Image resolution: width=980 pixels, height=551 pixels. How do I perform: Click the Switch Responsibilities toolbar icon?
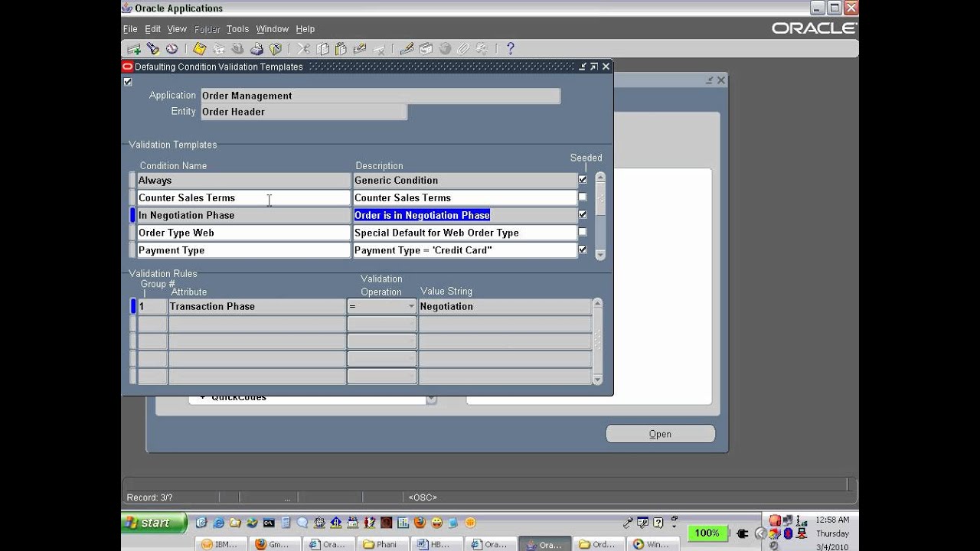click(237, 48)
